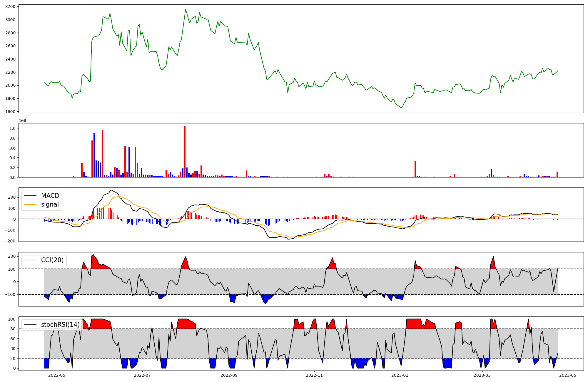
Task: Click the 2023-05 date tick label
Action: click(x=567, y=375)
